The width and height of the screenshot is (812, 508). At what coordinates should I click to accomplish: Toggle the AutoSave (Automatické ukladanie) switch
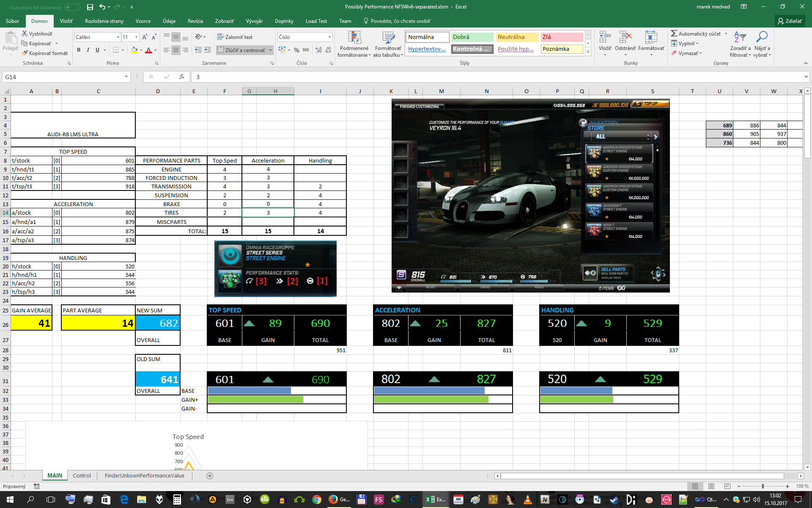(x=72, y=7)
